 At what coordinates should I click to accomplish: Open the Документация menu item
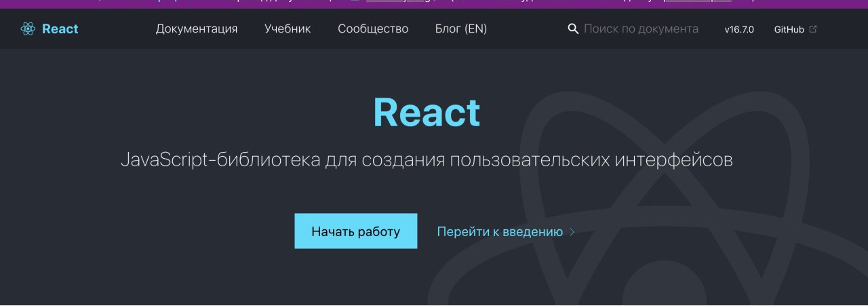click(x=197, y=29)
